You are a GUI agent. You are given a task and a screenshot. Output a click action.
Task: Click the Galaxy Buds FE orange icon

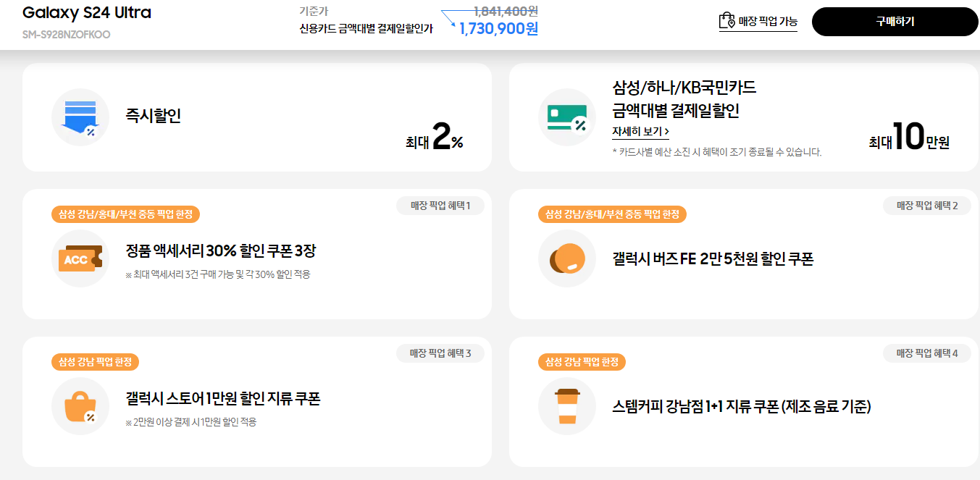pyautogui.click(x=567, y=258)
